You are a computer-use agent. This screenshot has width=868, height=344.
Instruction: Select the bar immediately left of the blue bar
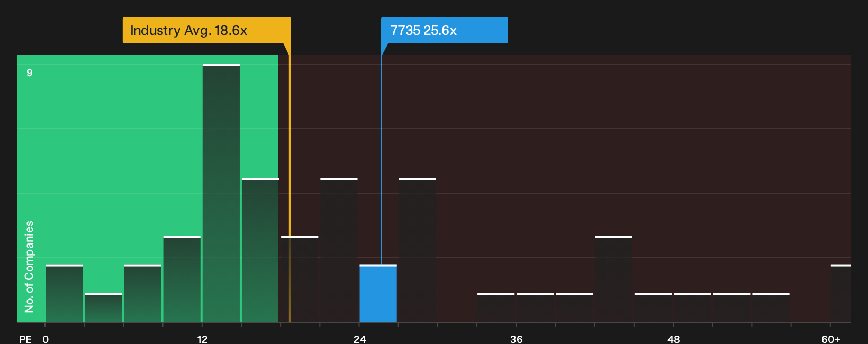[339, 250]
